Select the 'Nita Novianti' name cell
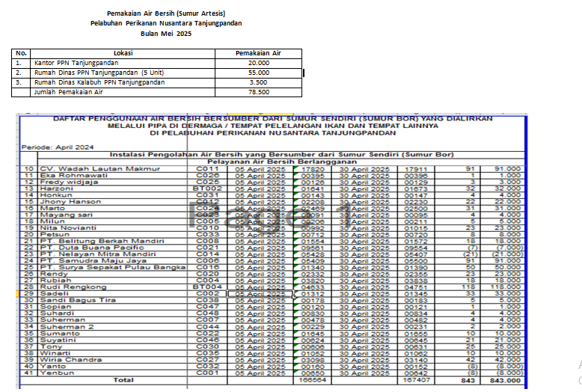The height and width of the screenshot is (392, 582). (x=113, y=228)
